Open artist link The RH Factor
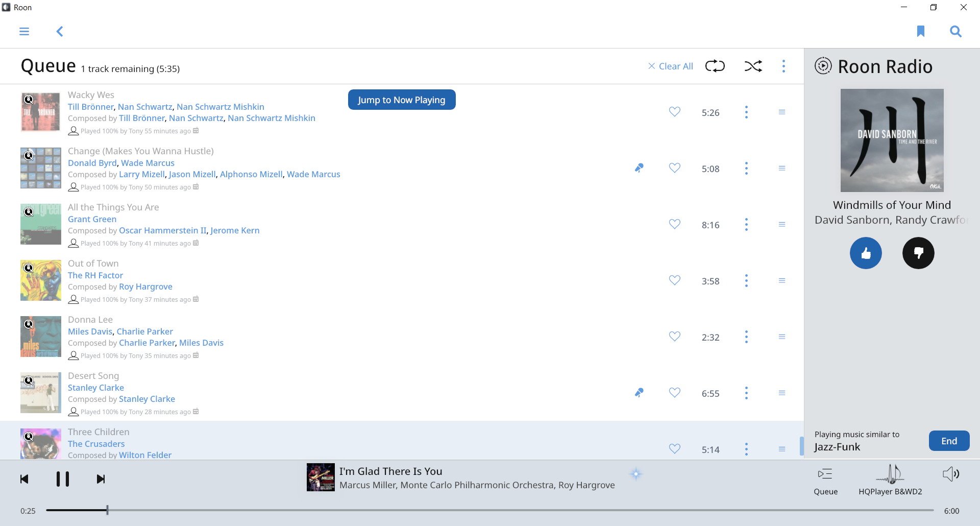980x526 pixels. coord(95,275)
